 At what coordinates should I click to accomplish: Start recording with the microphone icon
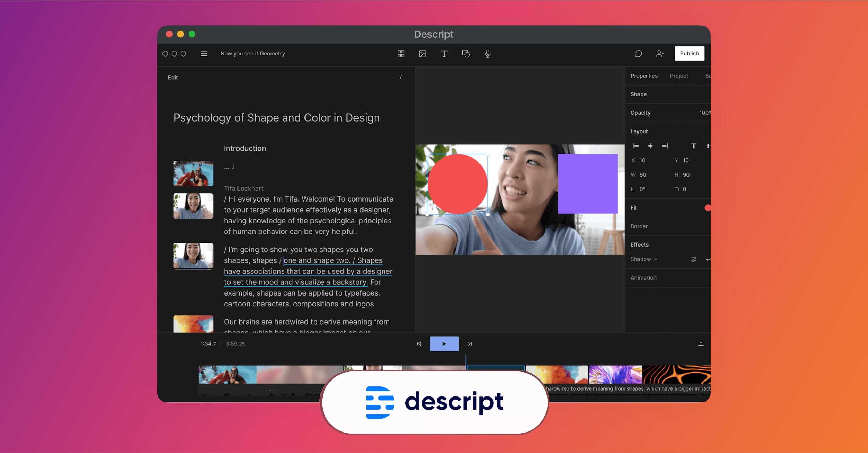(488, 54)
